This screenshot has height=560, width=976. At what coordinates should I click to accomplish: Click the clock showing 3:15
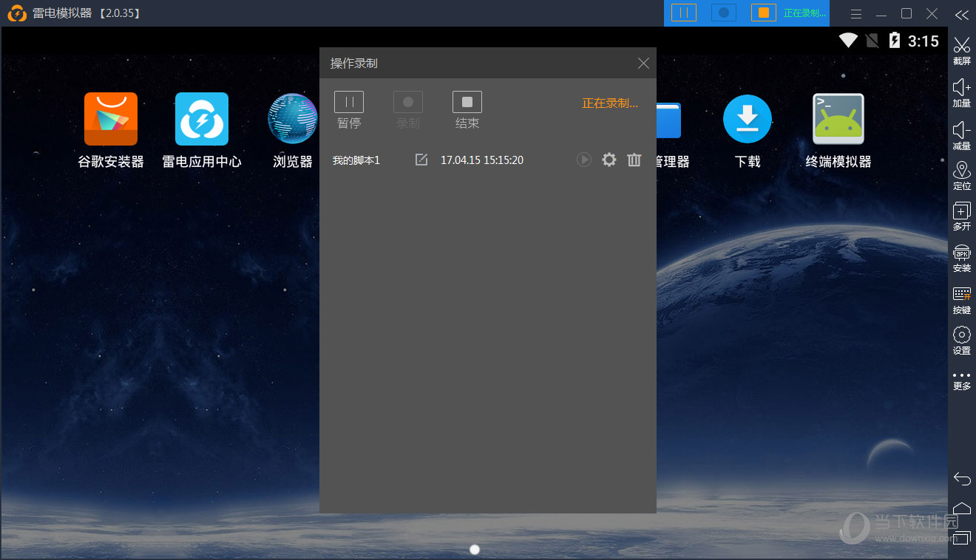(924, 41)
